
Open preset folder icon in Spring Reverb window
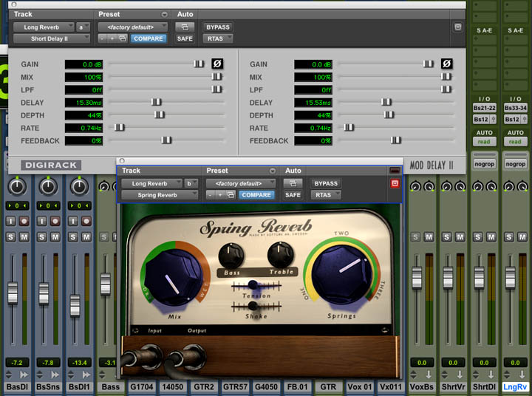(231, 195)
